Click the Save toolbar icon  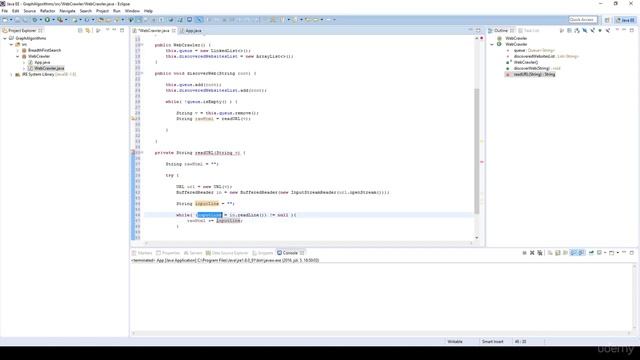18,20
